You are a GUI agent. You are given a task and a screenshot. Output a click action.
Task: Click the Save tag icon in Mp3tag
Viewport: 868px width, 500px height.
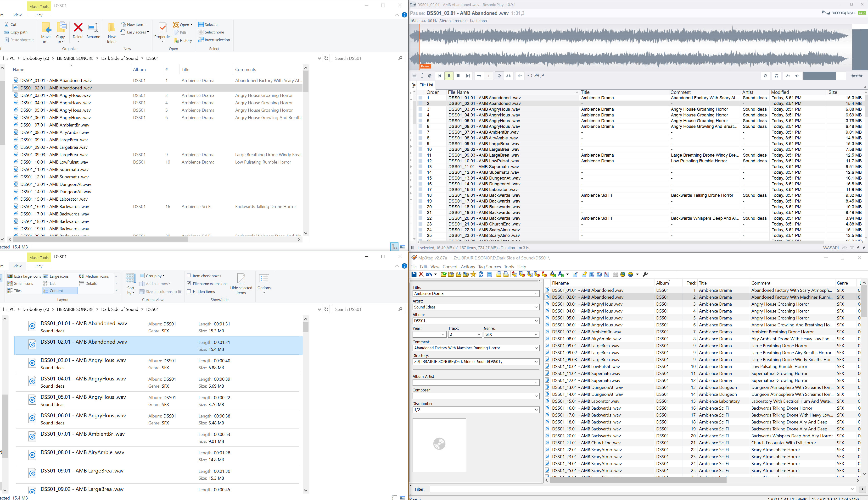click(x=414, y=274)
